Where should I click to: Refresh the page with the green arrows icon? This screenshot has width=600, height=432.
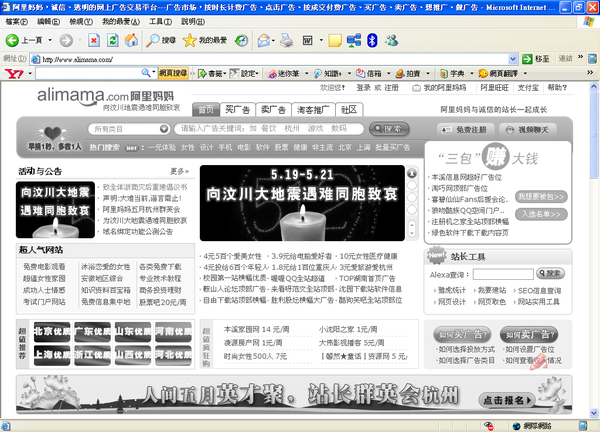(x=112, y=40)
